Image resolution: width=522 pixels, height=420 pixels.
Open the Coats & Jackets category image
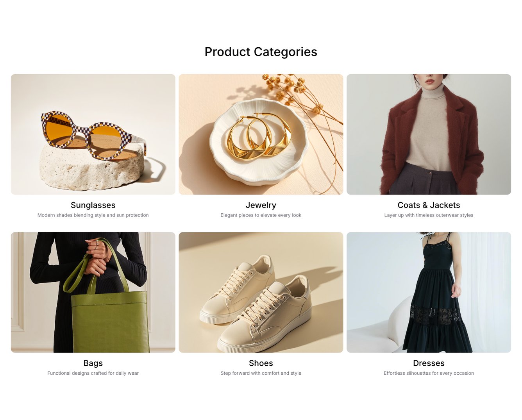(x=429, y=134)
